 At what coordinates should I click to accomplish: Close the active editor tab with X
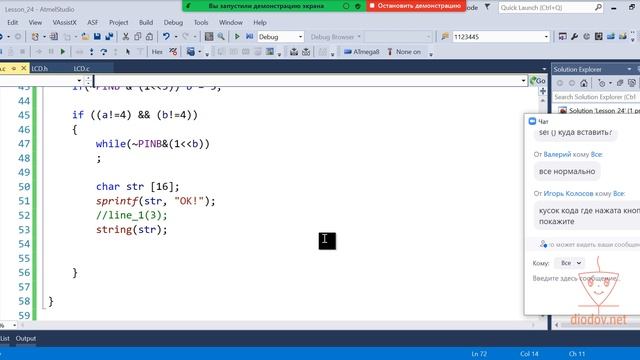tap(24, 68)
